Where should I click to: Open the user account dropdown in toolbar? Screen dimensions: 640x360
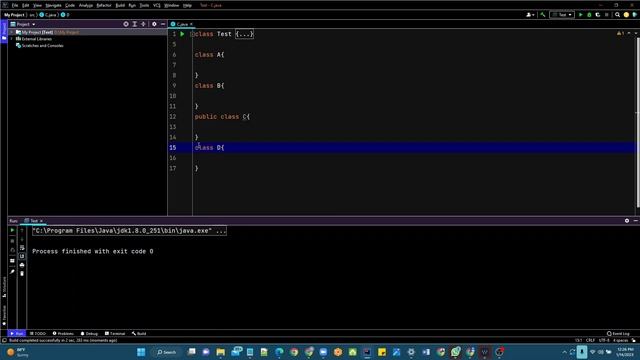point(530,15)
